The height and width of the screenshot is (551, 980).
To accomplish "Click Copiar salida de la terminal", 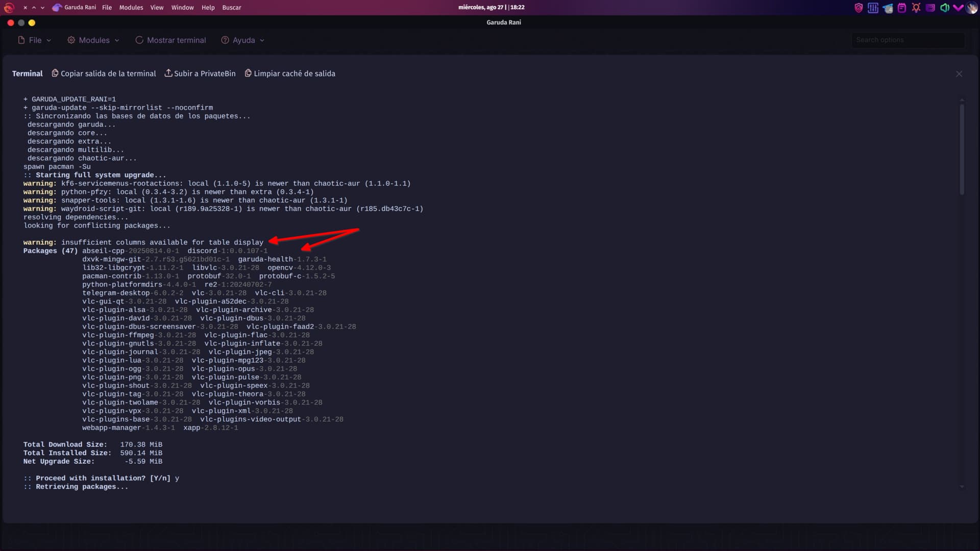I will pos(104,73).
